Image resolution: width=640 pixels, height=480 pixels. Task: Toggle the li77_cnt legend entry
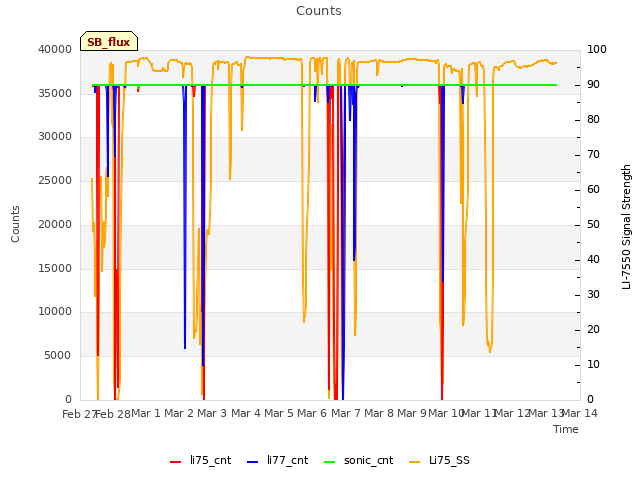(x=278, y=461)
